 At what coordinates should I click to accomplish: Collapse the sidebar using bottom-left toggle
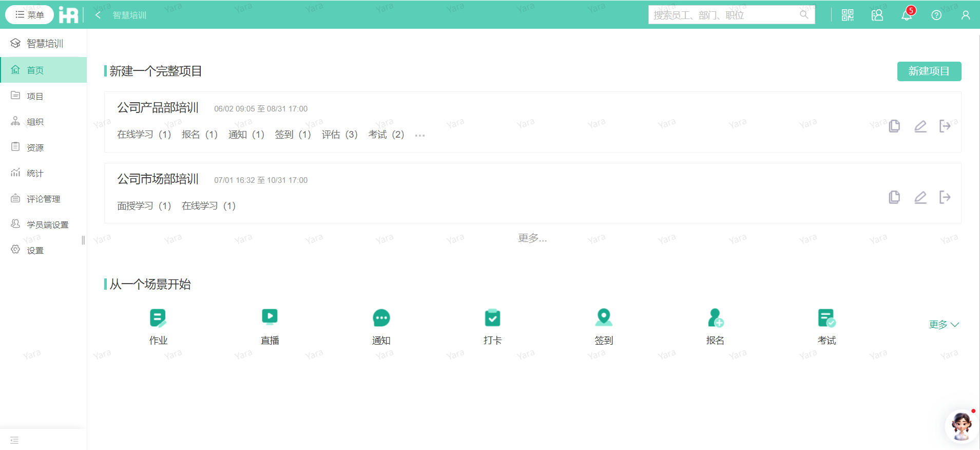[14, 440]
